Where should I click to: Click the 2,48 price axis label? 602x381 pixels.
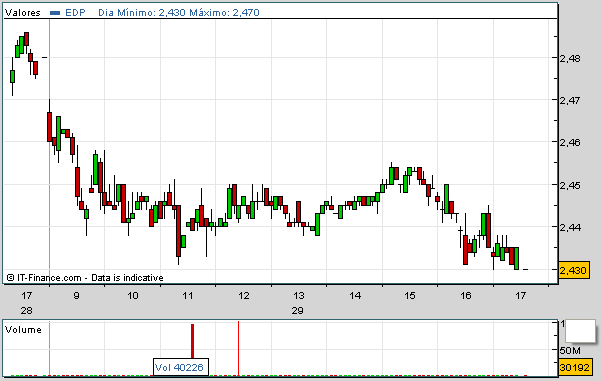570,58
